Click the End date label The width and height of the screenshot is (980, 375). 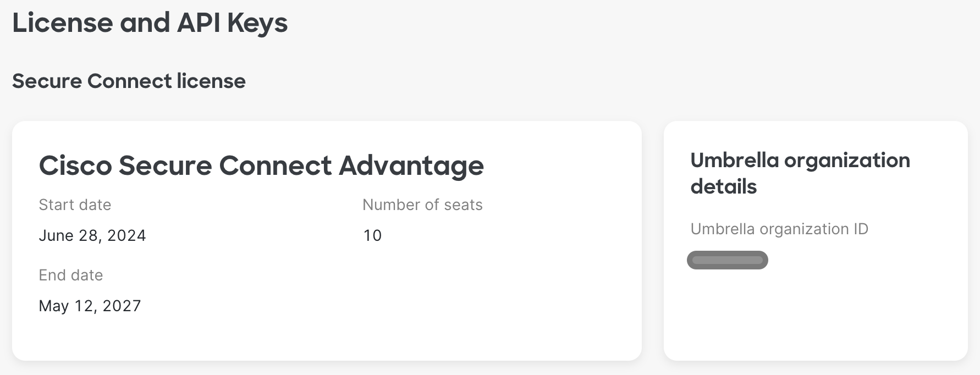[x=70, y=275]
